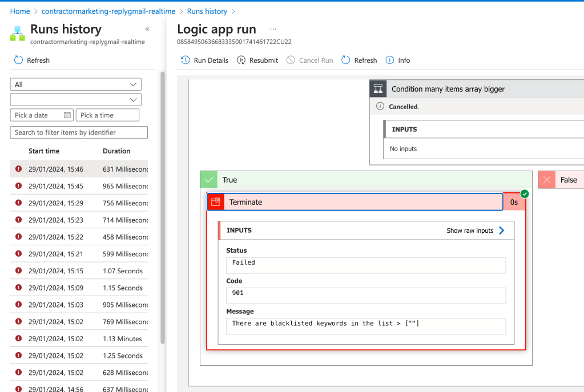Click the runs list vertical scrollbar
The width and height of the screenshot is (584, 392).
[162, 208]
